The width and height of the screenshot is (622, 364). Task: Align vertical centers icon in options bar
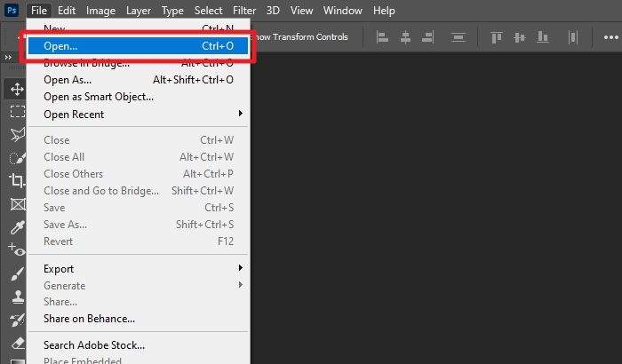point(519,37)
